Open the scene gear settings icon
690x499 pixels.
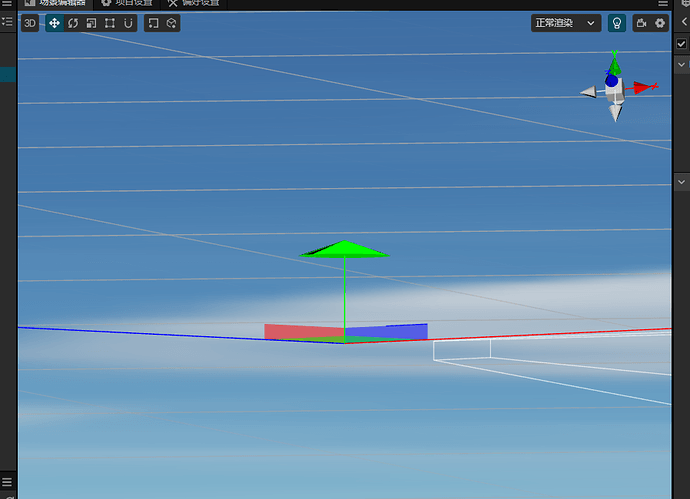click(x=660, y=23)
